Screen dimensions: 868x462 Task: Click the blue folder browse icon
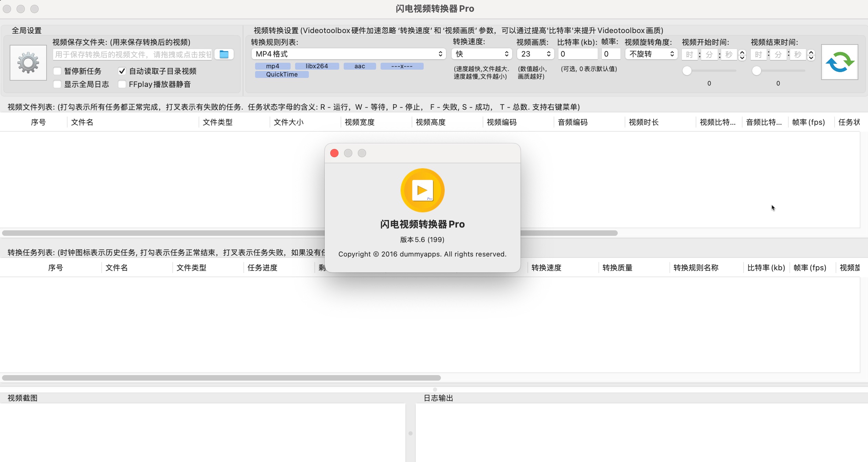click(x=224, y=54)
